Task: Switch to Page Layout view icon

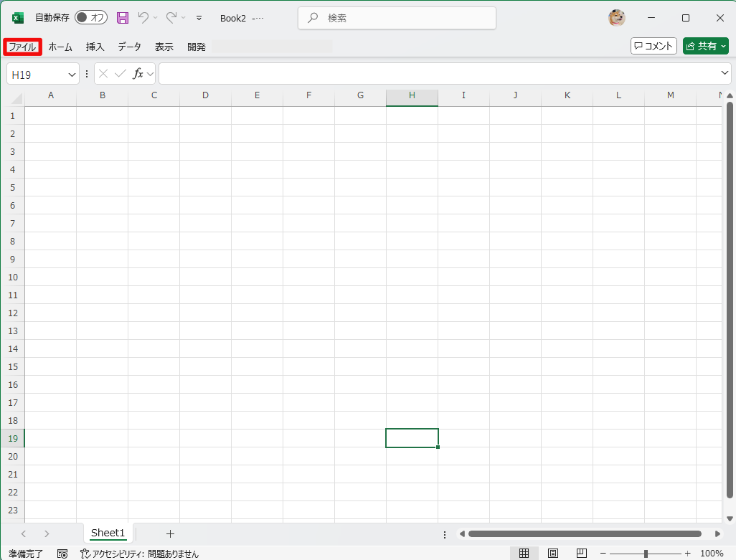Action: (553, 553)
